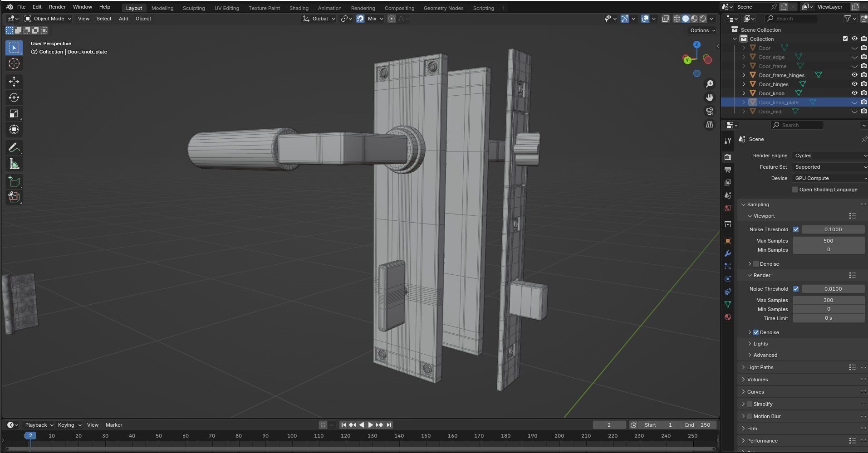Open the Object Mode dropdown

[x=48, y=19]
